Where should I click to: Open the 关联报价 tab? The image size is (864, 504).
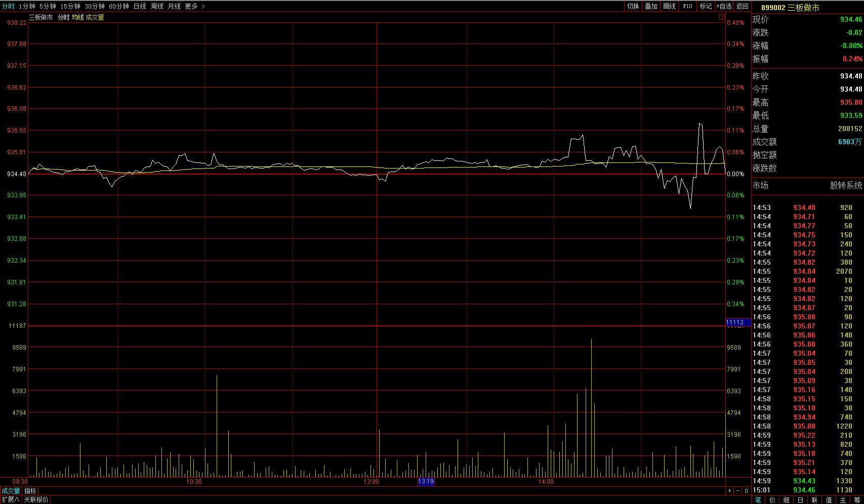coord(36,499)
